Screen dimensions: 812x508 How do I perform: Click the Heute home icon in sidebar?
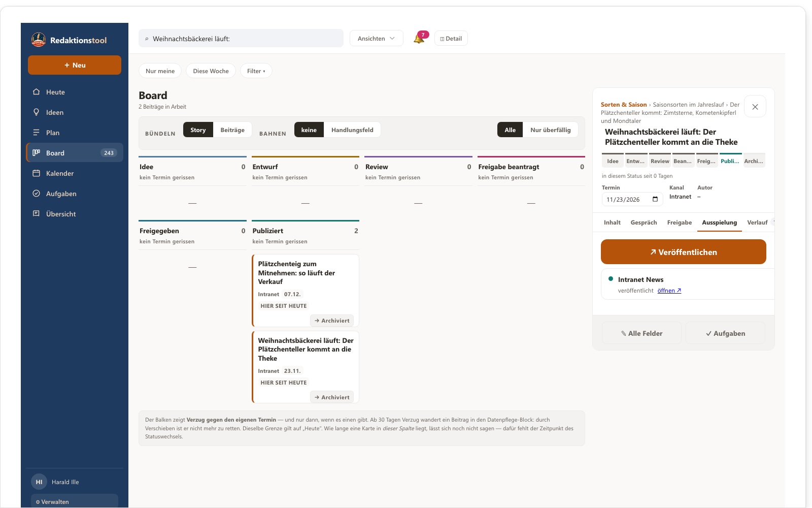click(x=36, y=92)
